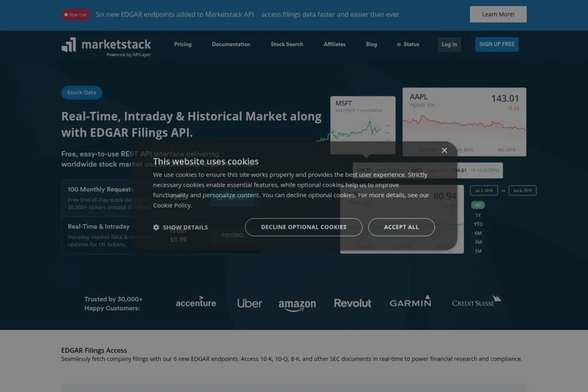The width and height of the screenshot is (588, 392).
Task: Click the Real-Time & Intraday plan heading
Action: (99, 227)
